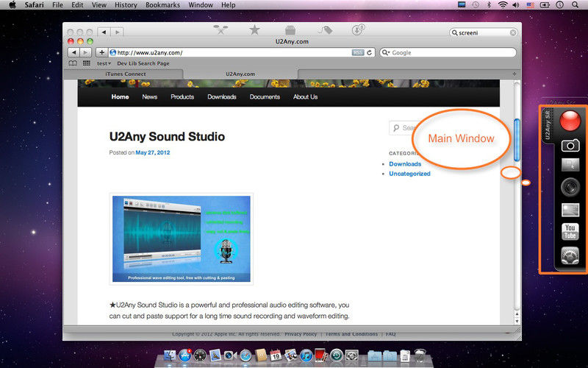Screen dimensions: 588x368
Task: Open the U2Any Sound Studio post title
Action: click(168, 137)
